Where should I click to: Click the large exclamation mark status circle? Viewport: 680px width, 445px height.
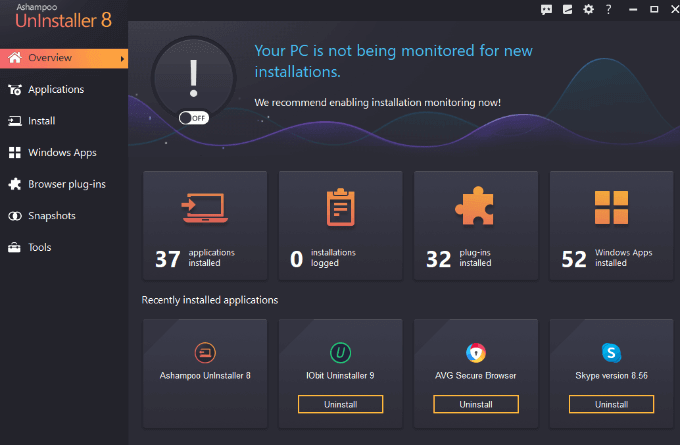(x=193, y=79)
